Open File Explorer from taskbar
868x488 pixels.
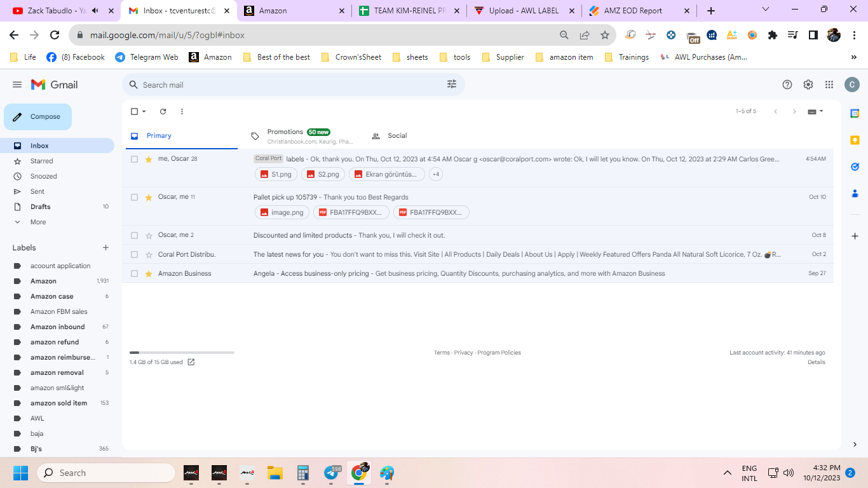pyautogui.click(x=275, y=473)
